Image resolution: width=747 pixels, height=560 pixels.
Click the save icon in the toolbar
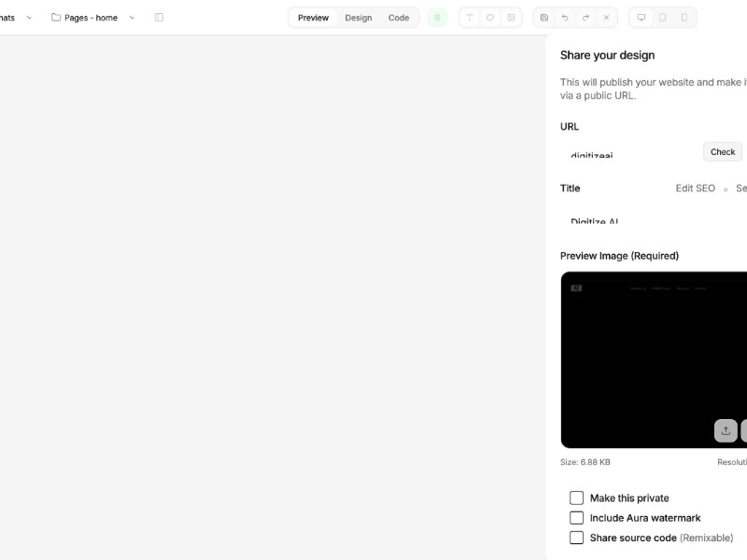point(543,17)
